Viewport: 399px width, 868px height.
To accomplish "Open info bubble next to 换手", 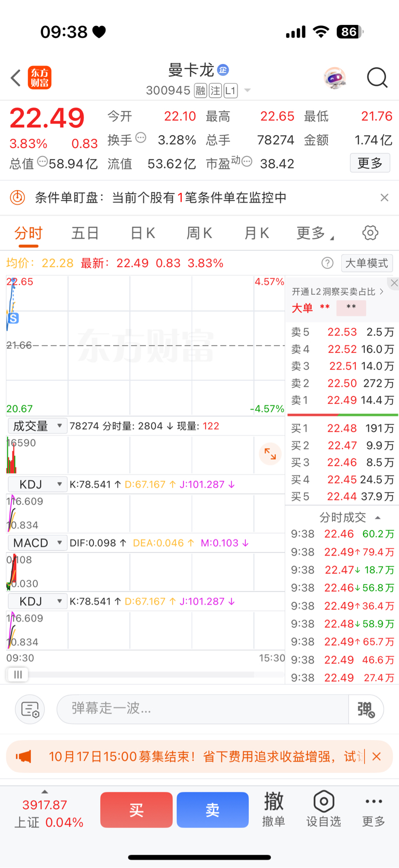I will point(141,138).
